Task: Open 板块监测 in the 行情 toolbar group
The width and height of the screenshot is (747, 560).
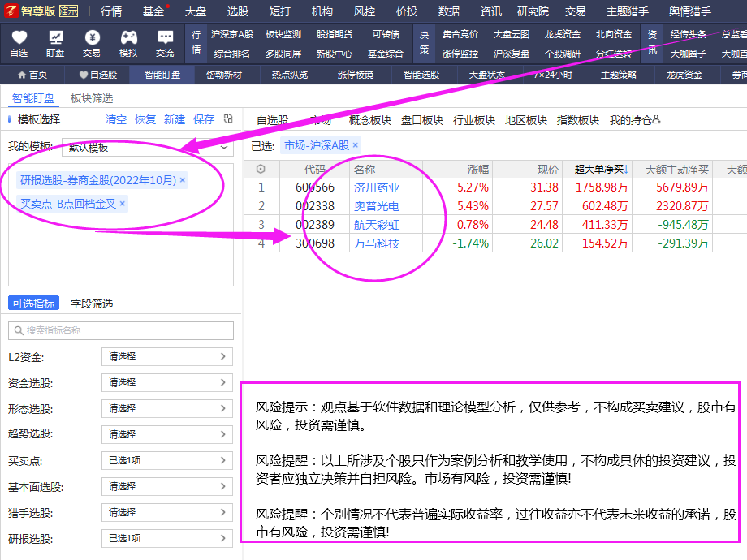Action: tap(283, 34)
